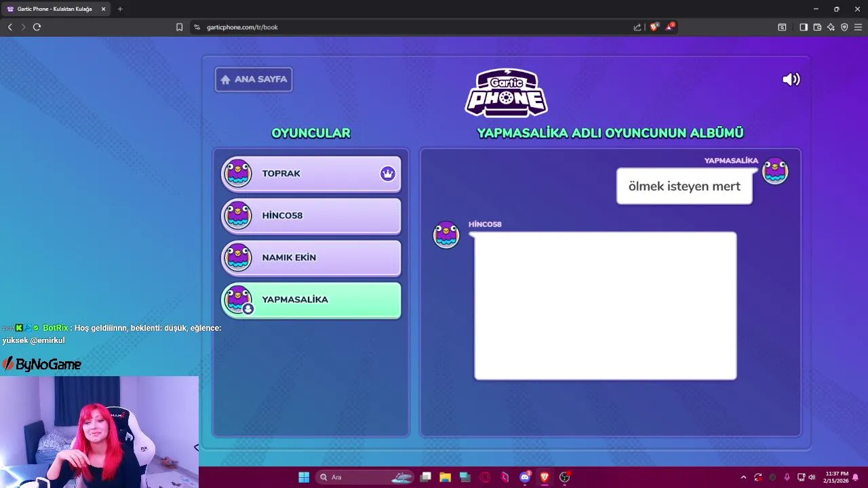Click NAMIK EKİN's avatar in players list

tap(238, 258)
